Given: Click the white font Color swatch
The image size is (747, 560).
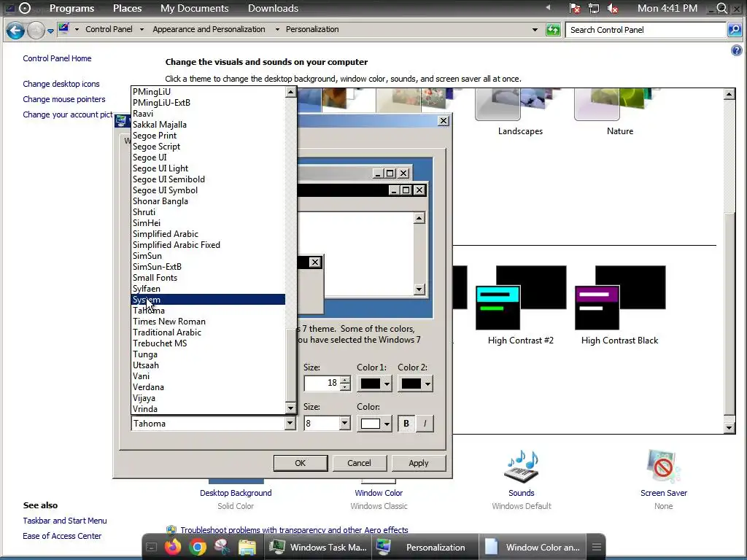Looking at the screenshot, I should [370, 424].
